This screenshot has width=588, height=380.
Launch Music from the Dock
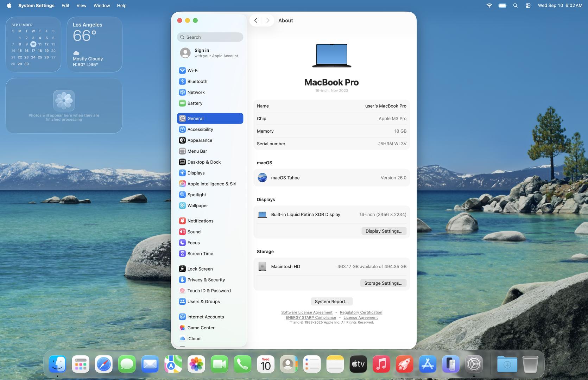[x=381, y=364]
